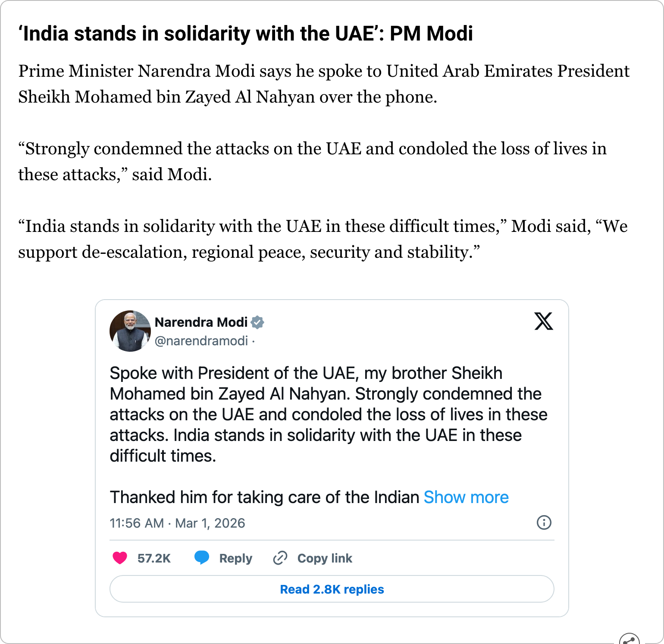Click the quote paragraph starting 'Strongly condemned'

[x=312, y=162]
